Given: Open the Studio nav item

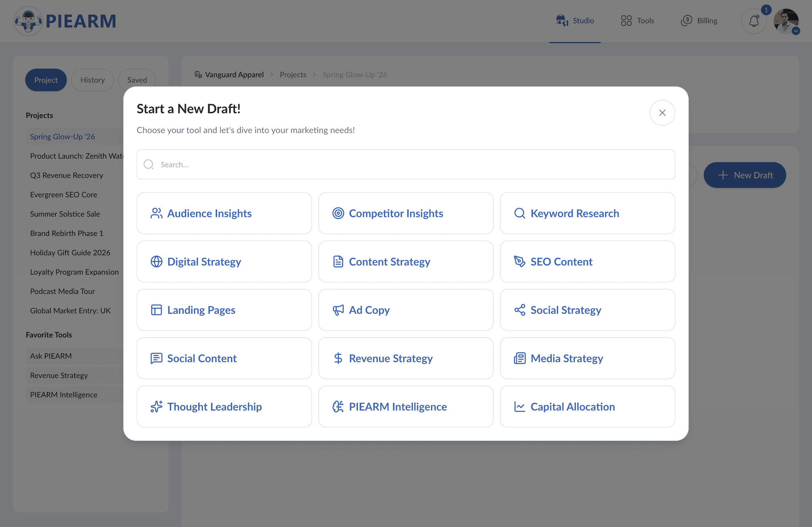Looking at the screenshot, I should tap(575, 21).
